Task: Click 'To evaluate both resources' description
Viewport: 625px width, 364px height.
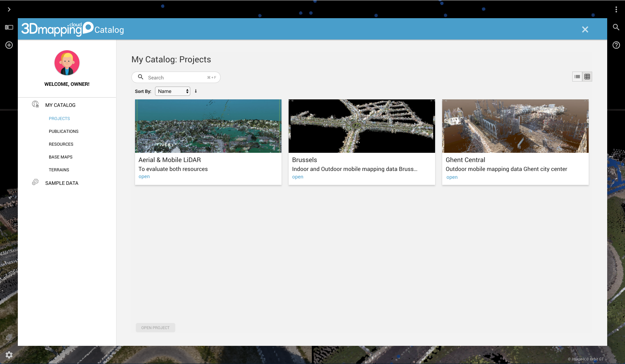Action: [x=173, y=169]
